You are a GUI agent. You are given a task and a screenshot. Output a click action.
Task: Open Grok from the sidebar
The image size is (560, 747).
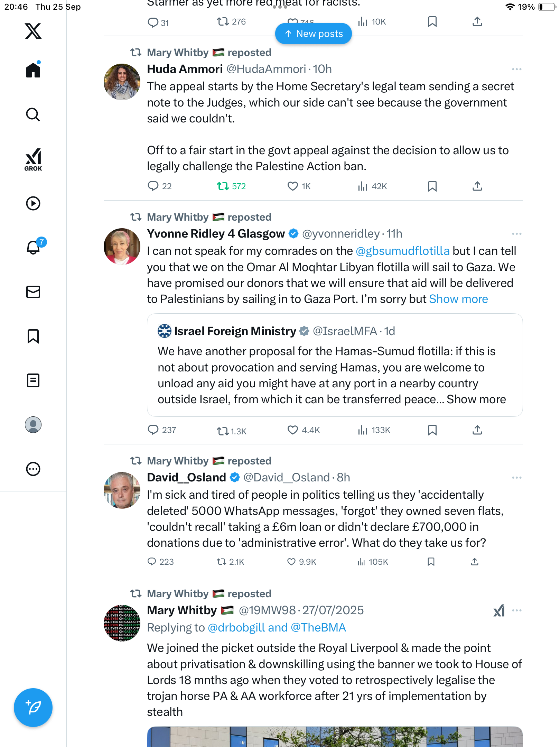click(33, 160)
